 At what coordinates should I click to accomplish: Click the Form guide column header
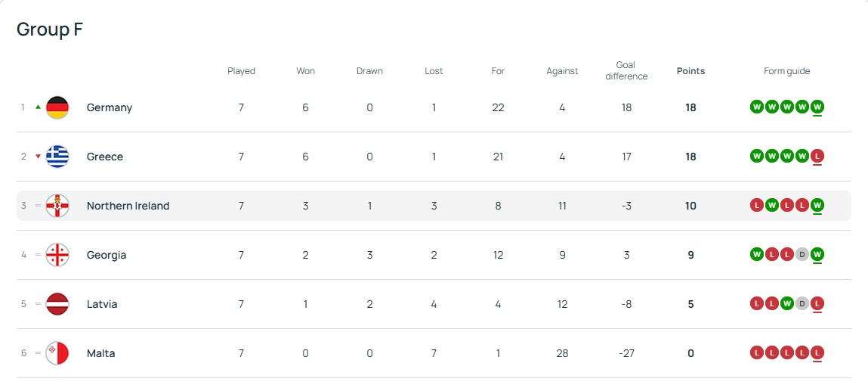pos(786,71)
